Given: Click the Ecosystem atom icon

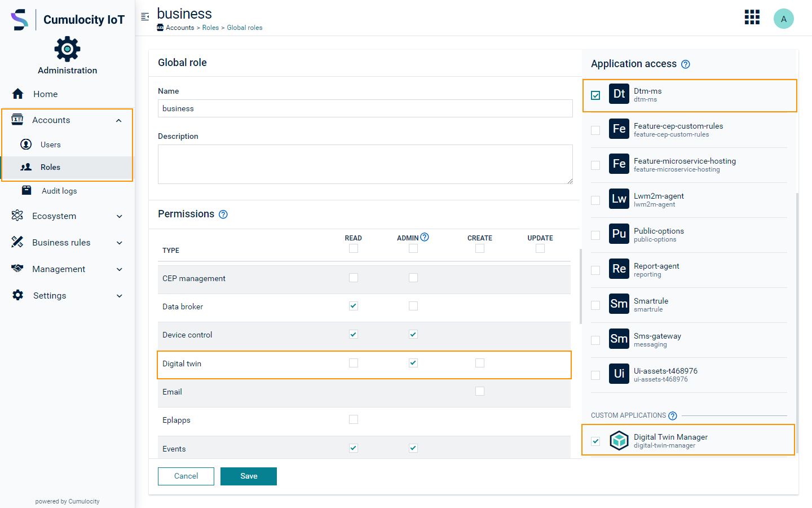Looking at the screenshot, I should point(17,216).
